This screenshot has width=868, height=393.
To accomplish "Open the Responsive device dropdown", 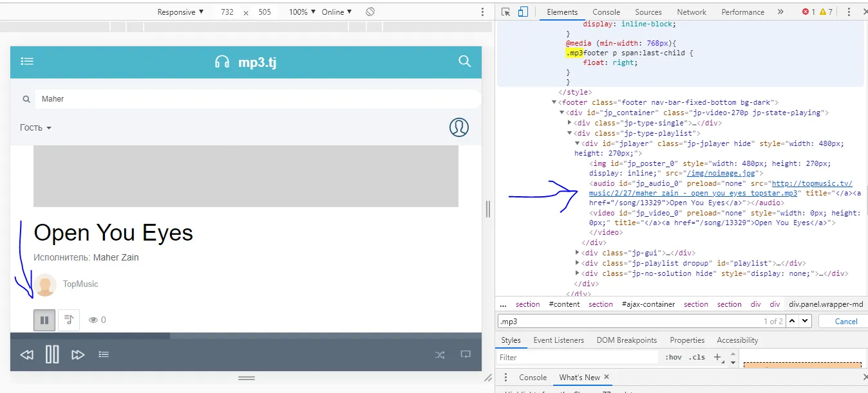I will pyautogui.click(x=180, y=12).
